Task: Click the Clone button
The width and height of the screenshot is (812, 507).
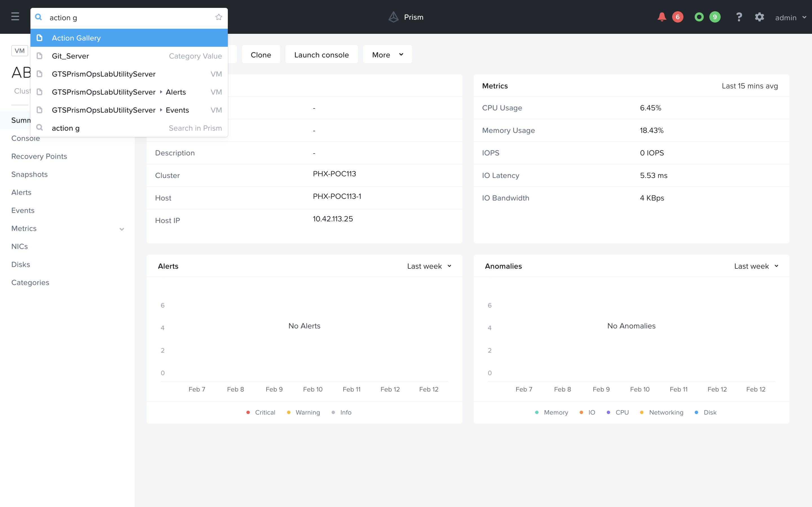Action: pos(261,54)
